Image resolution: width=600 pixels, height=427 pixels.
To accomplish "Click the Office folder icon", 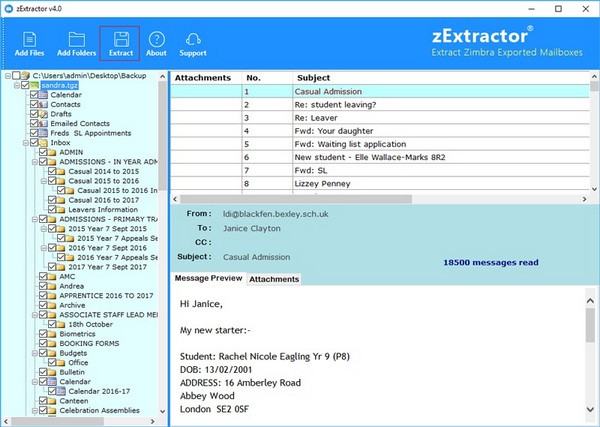I will click(x=62, y=362).
